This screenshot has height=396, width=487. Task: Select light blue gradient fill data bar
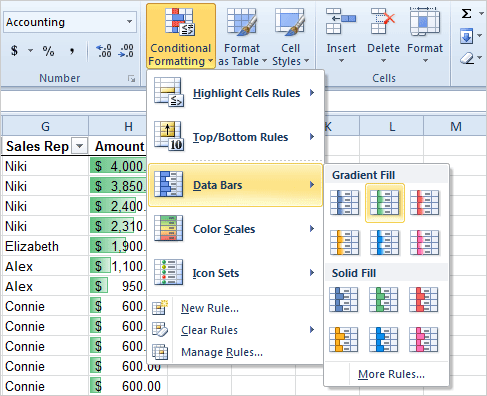(x=385, y=242)
